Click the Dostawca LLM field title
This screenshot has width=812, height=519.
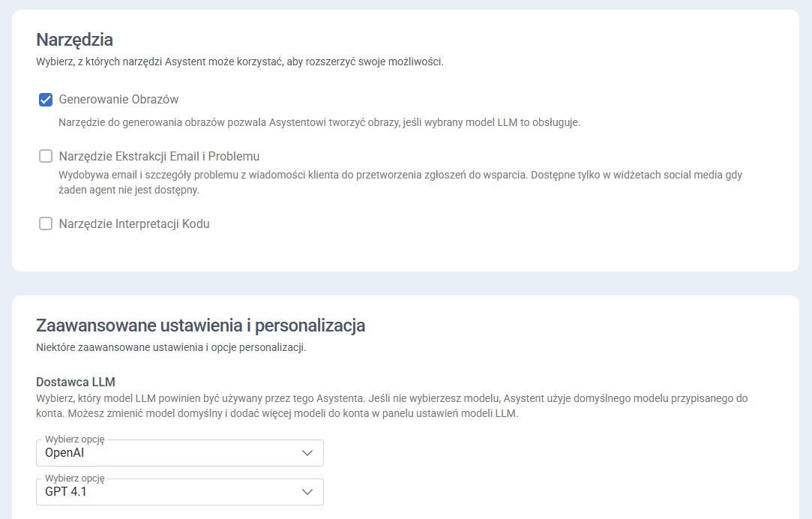tap(76, 382)
